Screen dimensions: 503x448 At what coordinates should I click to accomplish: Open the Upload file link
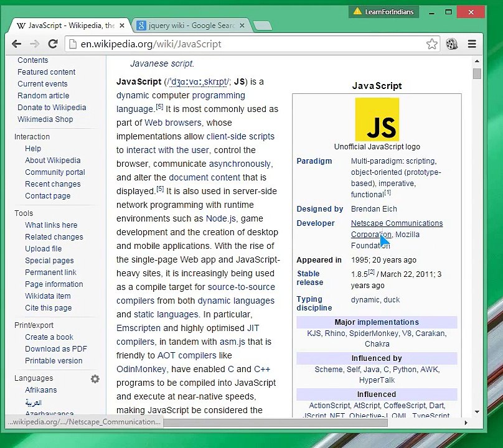pyautogui.click(x=44, y=249)
